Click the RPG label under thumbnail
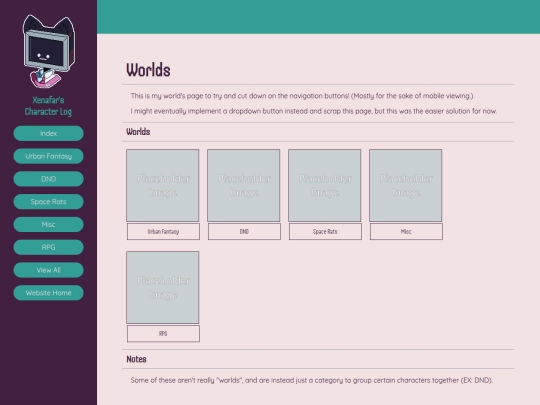Viewport: 540px width, 405px height. 163,333
